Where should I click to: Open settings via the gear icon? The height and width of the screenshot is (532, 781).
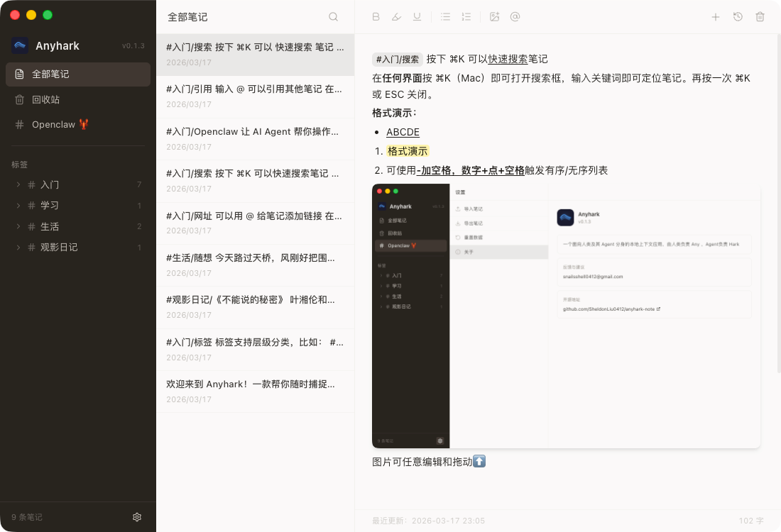coord(137,517)
